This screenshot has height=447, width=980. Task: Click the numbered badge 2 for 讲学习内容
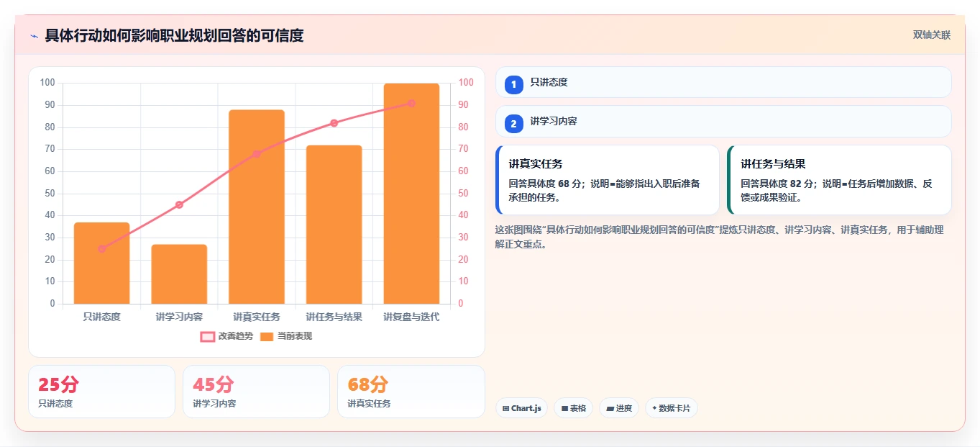(513, 124)
